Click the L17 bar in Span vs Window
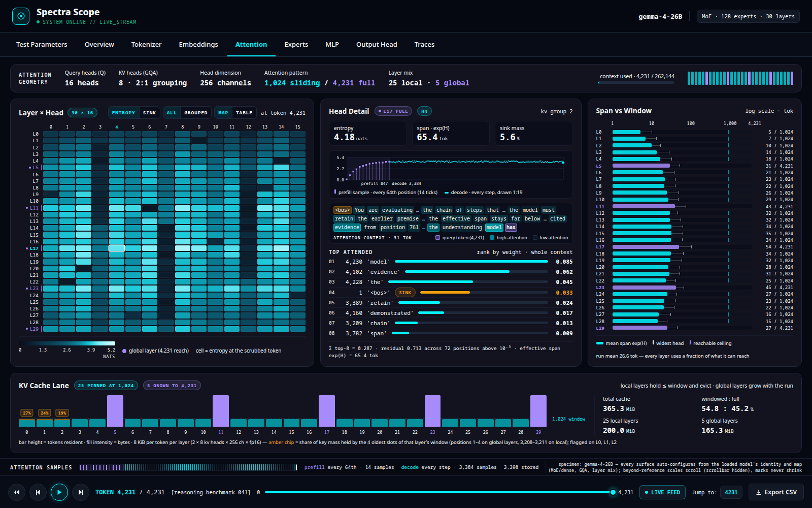Viewport: 812px width, 508px height. click(646, 247)
